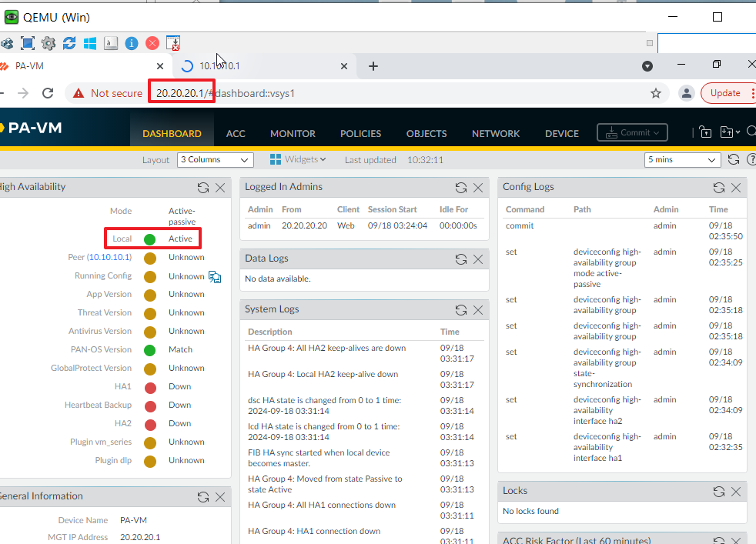Close the High Availability widget
Viewport: 756px width, 544px height.
[x=220, y=188]
